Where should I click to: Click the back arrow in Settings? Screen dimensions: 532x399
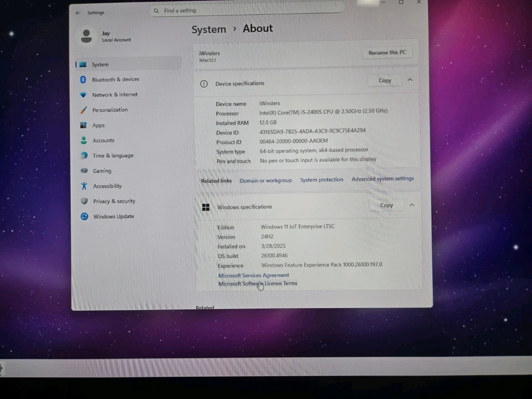pyautogui.click(x=78, y=12)
